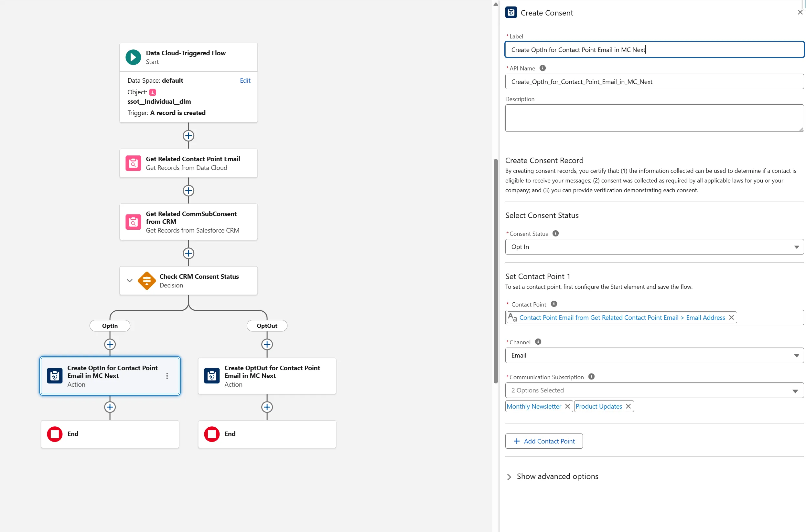
Task: Show info tooltip for Communication Subscription
Action: click(x=591, y=377)
